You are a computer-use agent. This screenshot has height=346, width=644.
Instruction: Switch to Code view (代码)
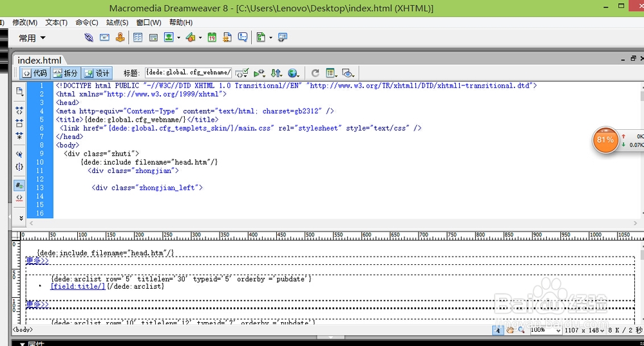coord(35,73)
